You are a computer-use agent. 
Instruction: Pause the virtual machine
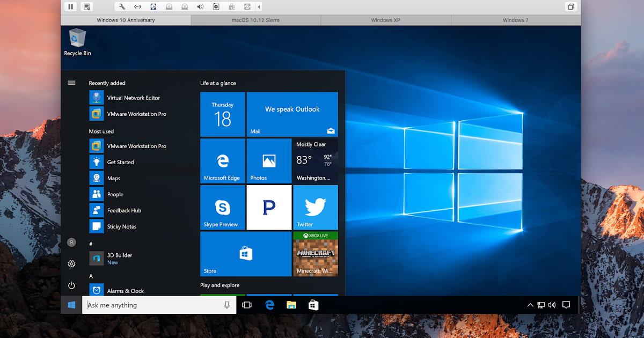point(70,7)
